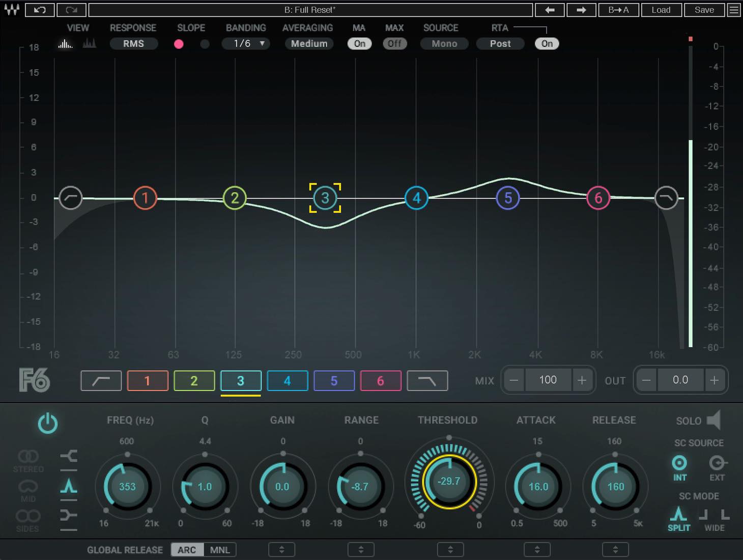Load the next preset arrow
Image resolution: width=743 pixels, height=560 pixels.
point(581,10)
